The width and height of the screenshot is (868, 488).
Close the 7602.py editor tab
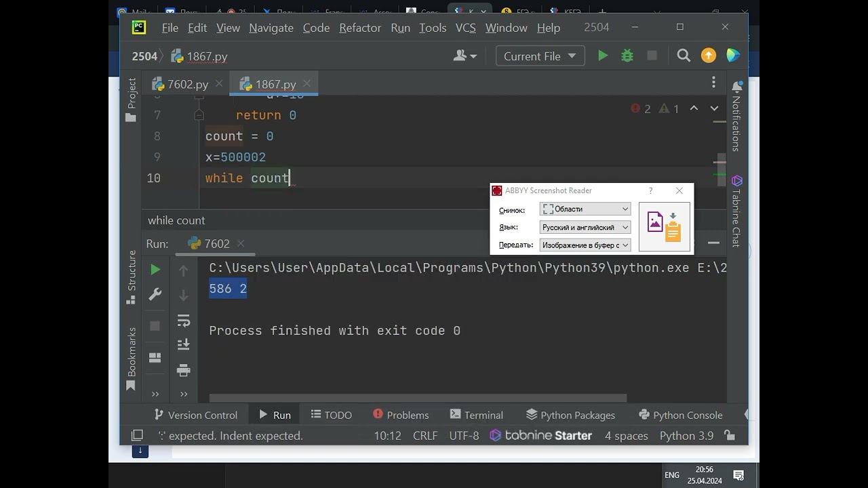pos(219,83)
